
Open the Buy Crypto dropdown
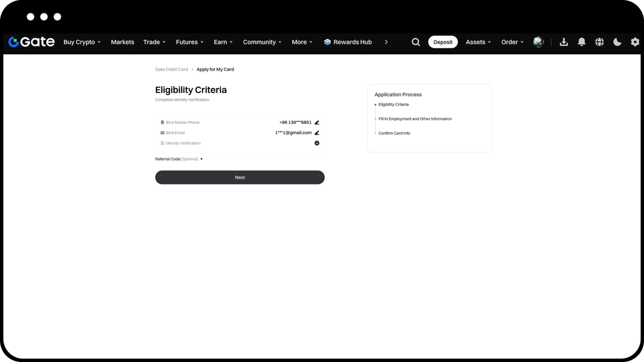pos(82,42)
